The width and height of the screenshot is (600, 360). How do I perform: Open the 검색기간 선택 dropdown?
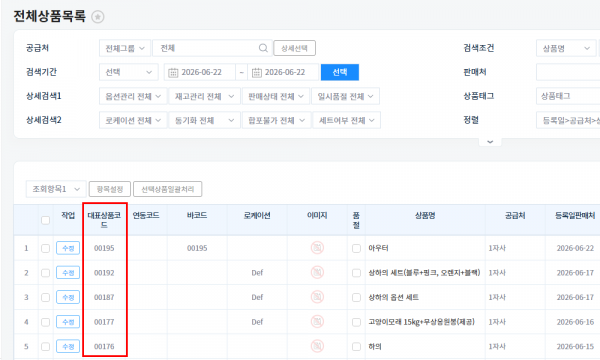(129, 72)
